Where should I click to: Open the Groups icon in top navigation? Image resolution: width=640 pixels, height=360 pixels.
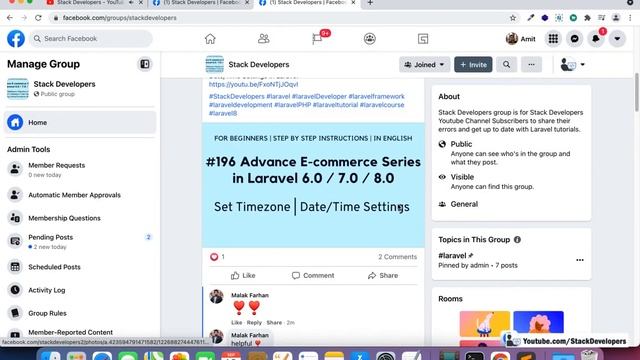coord(370,39)
